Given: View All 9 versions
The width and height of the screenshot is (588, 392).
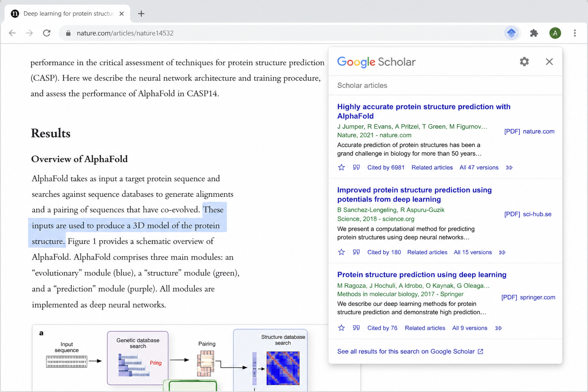Looking at the screenshot, I should point(470,328).
